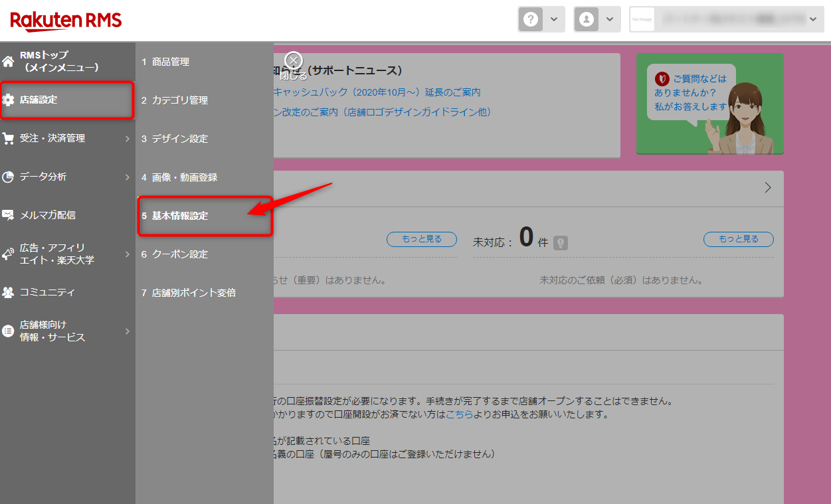Open the user account dropdown
The width and height of the screenshot is (831, 504).
(x=597, y=19)
